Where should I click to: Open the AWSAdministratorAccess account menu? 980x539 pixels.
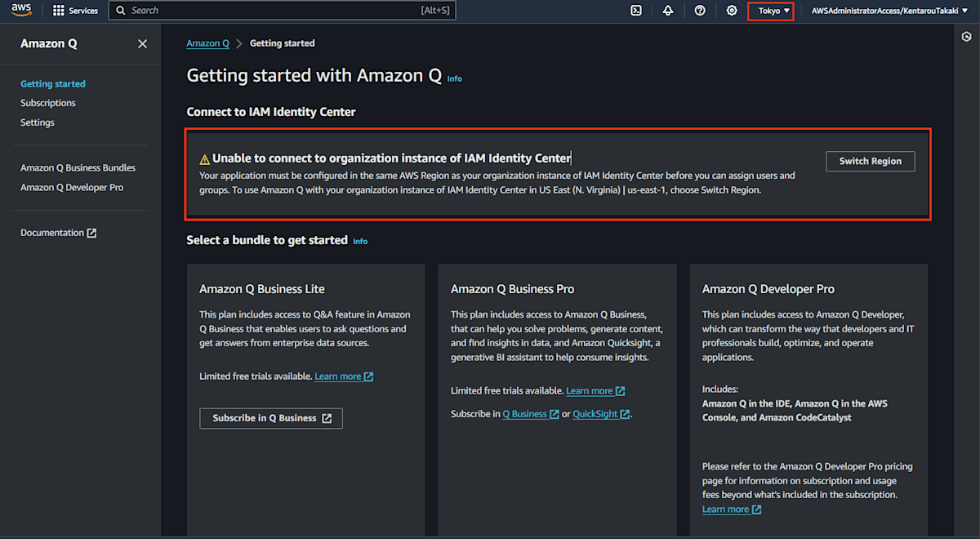[x=889, y=11]
